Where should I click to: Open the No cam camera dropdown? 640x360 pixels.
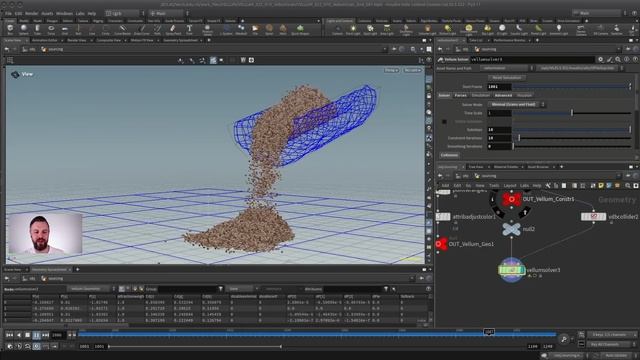412,70
